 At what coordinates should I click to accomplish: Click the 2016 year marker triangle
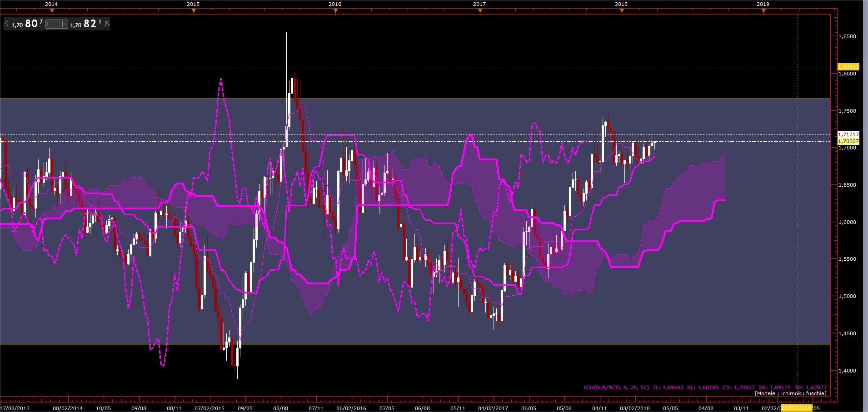[x=335, y=12]
